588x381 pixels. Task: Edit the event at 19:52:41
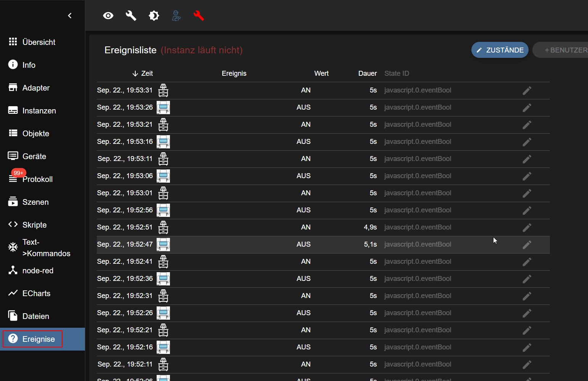tap(527, 262)
